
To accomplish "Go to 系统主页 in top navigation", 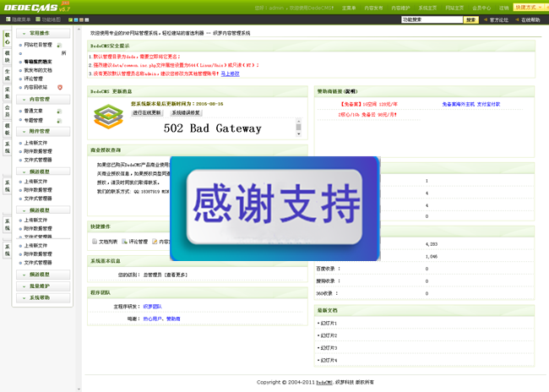I will coord(427,8).
